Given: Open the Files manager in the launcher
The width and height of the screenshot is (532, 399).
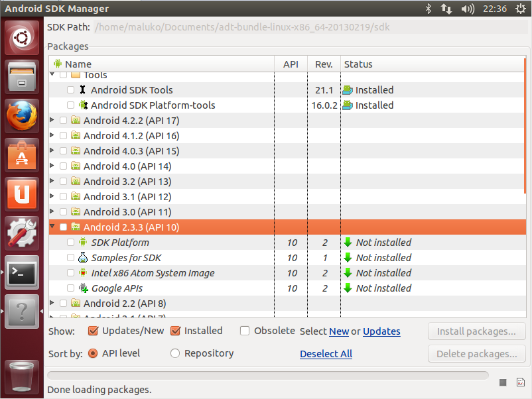Looking at the screenshot, I should coord(22,77).
